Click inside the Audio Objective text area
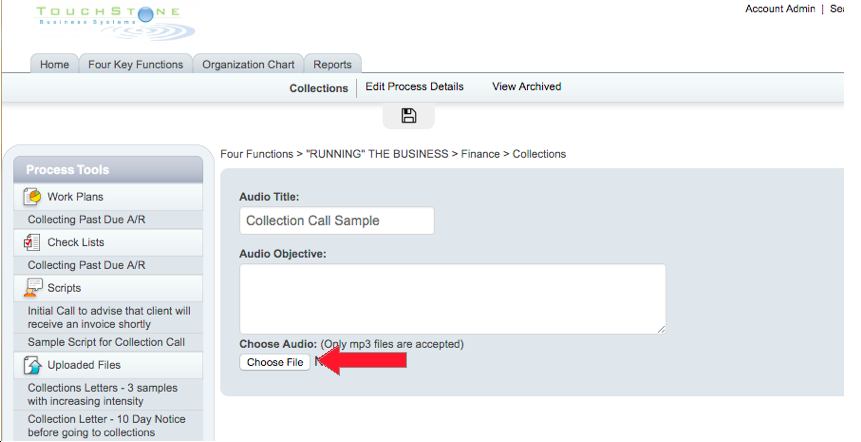 point(452,299)
